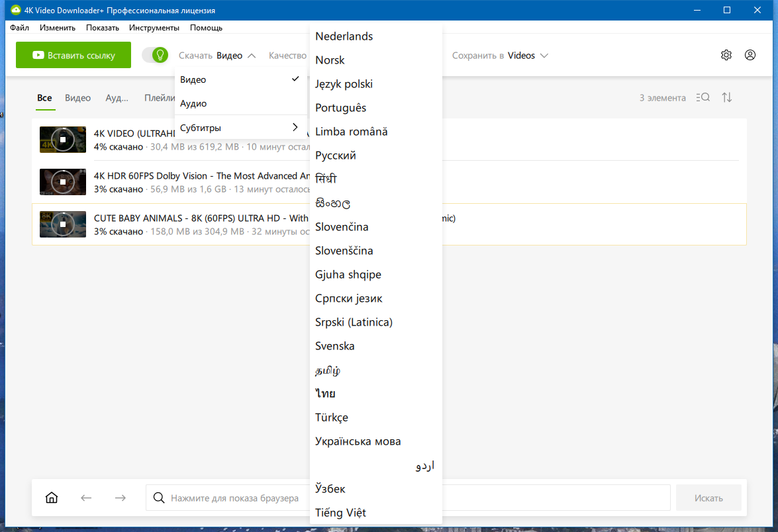Switch to the Ауд... tab
Viewport: 778px width, 532px height.
117,98
